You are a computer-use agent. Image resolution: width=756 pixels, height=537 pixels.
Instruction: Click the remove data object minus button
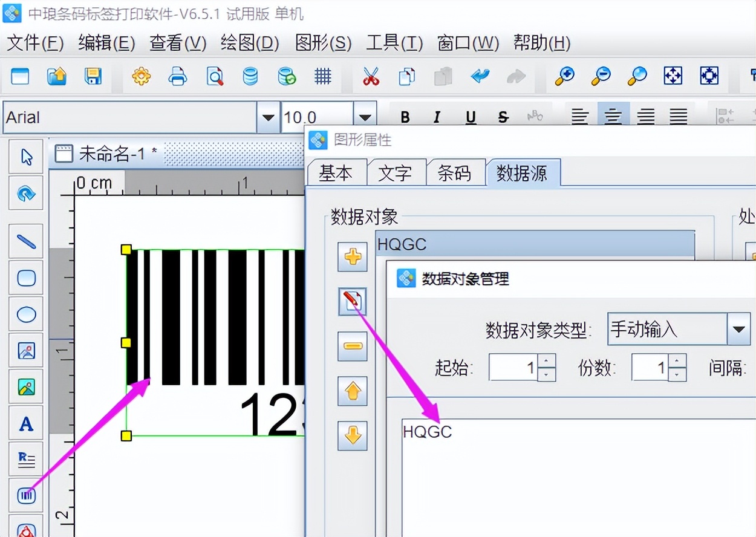tap(353, 346)
